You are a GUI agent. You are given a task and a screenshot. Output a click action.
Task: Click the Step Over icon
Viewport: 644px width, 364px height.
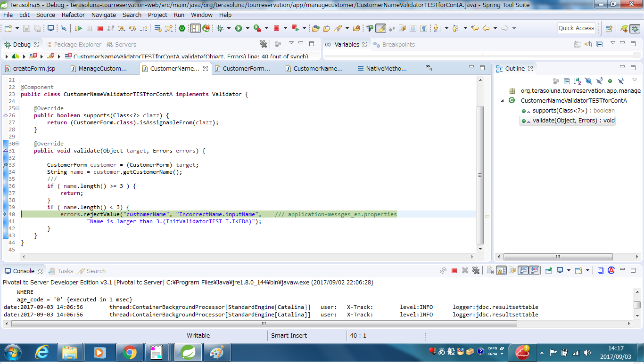coord(132,28)
